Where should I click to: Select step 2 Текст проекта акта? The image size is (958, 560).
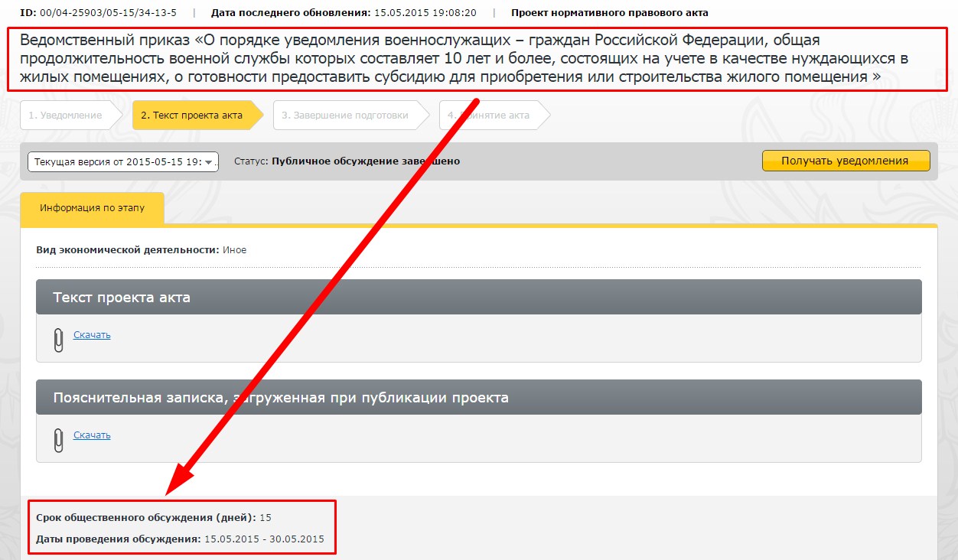click(x=192, y=116)
